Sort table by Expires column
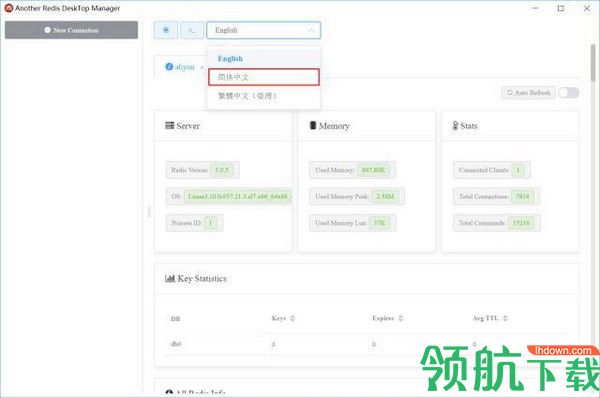This screenshot has height=398, width=600. pyautogui.click(x=387, y=318)
